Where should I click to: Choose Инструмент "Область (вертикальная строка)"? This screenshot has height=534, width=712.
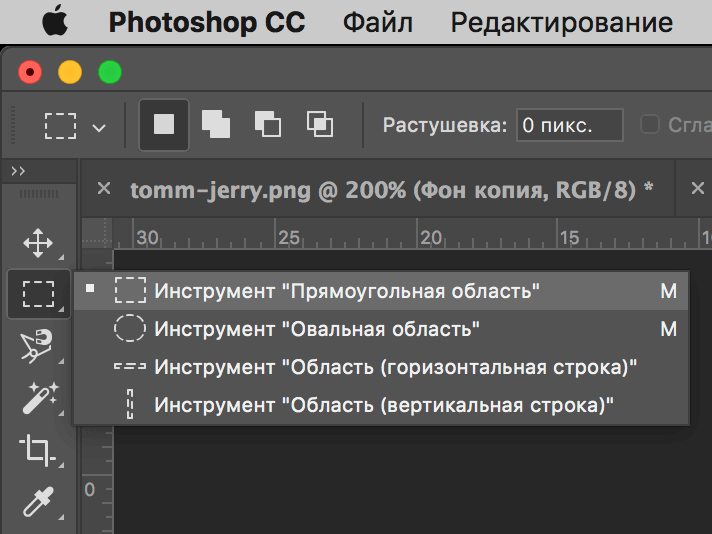pos(383,405)
